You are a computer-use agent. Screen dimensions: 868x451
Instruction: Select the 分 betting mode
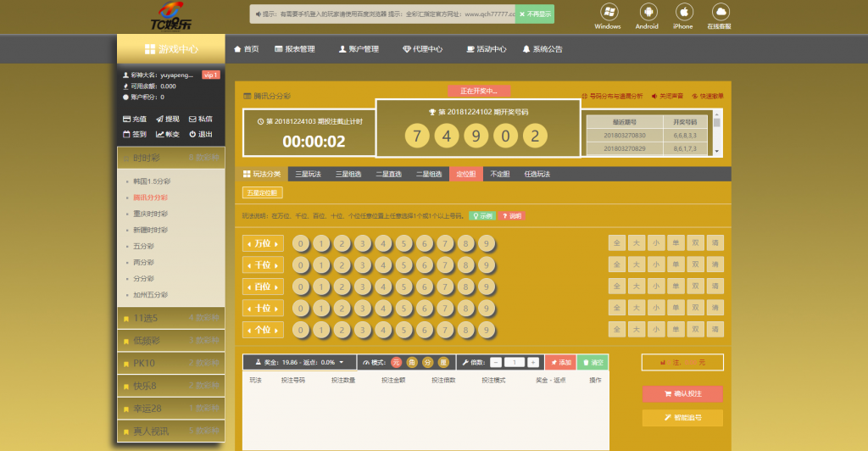[x=428, y=362]
